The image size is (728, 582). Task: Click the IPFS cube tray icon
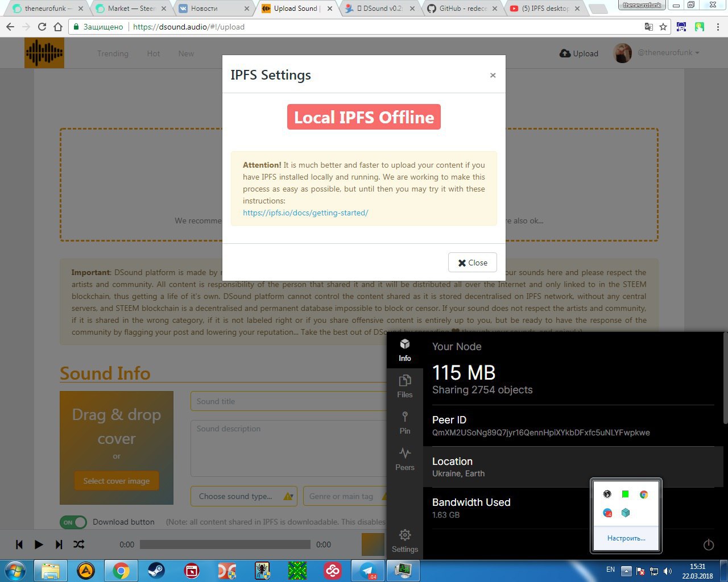tap(626, 513)
